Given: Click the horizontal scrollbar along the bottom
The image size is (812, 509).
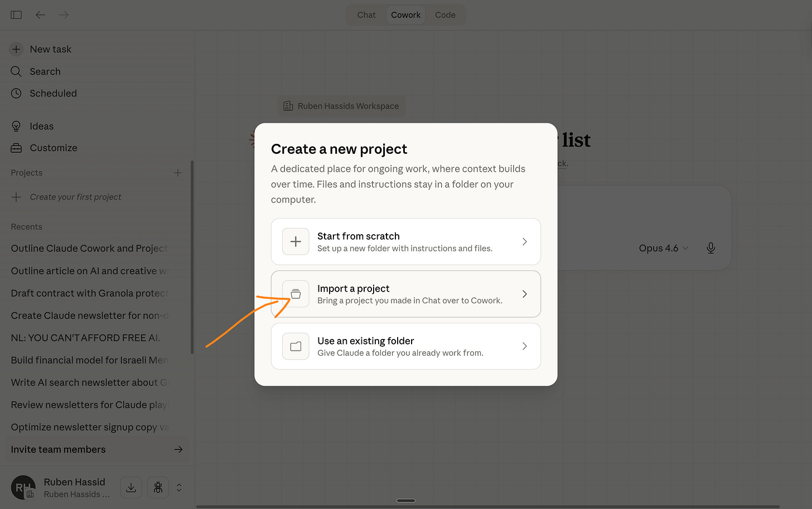Looking at the screenshot, I should tap(488, 507).
